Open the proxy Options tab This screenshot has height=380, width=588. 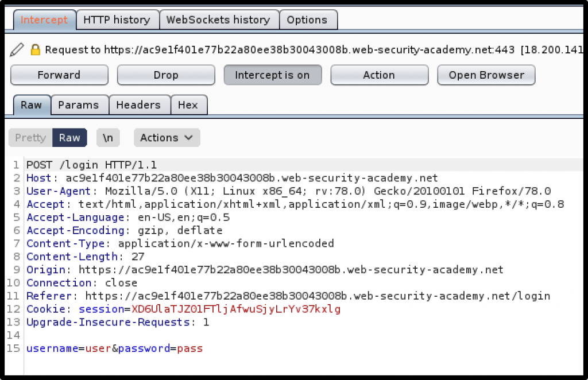click(308, 19)
